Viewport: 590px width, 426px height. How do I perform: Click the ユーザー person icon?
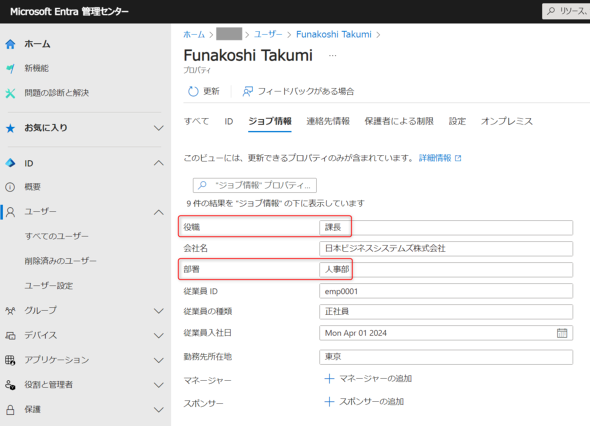(11, 212)
